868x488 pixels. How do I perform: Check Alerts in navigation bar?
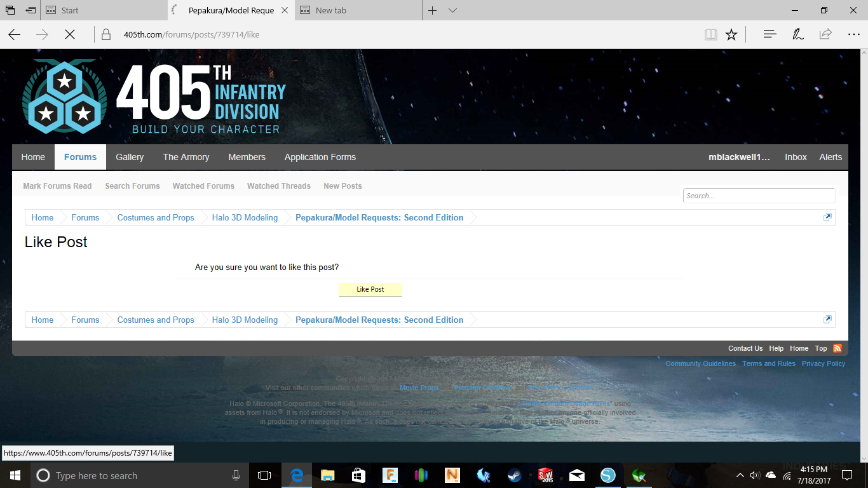[x=831, y=157]
